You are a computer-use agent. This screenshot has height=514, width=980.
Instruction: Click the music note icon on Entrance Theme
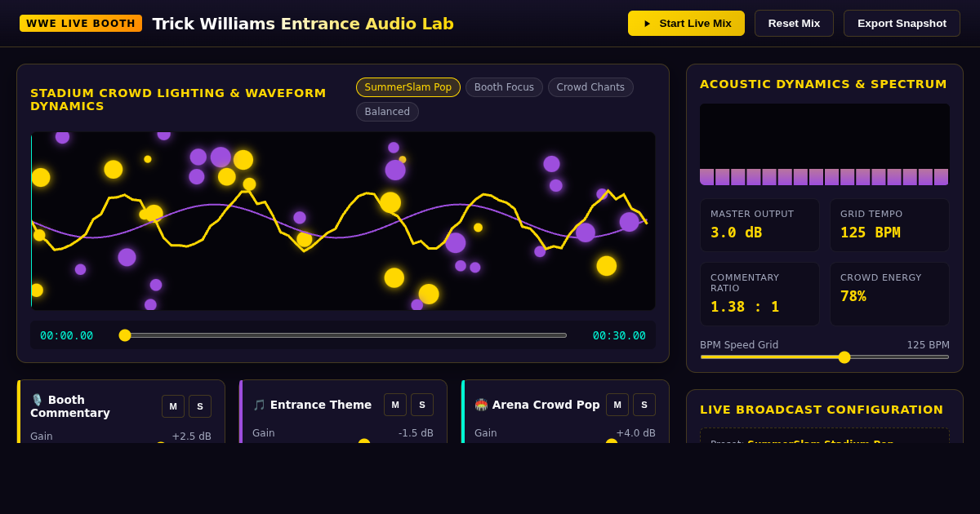click(x=259, y=405)
